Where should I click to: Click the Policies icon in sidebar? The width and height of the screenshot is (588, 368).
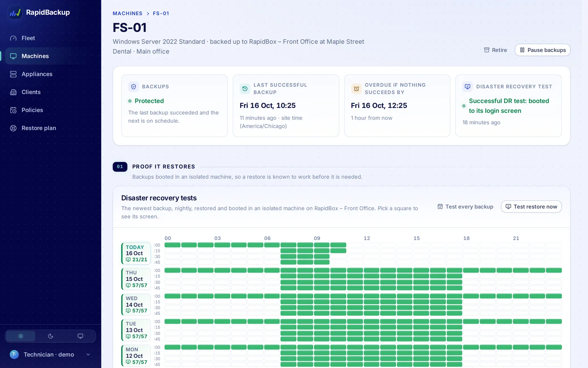13,110
